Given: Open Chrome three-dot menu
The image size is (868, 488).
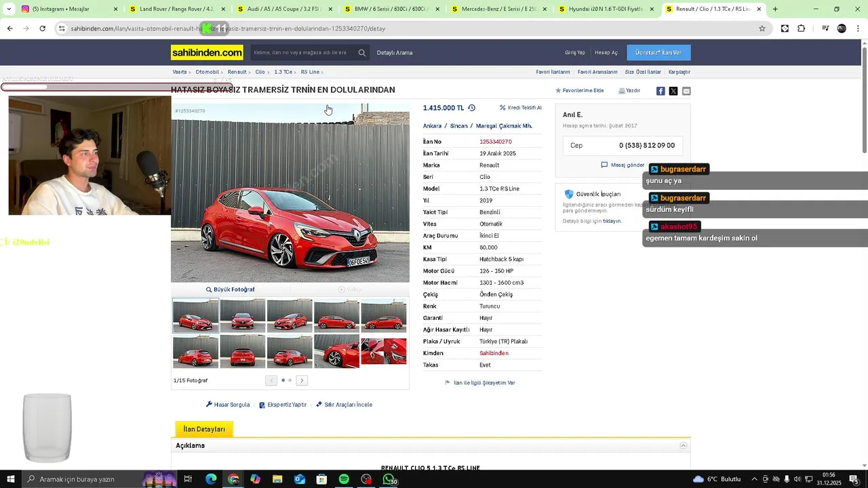Looking at the screenshot, I should tap(859, 28).
